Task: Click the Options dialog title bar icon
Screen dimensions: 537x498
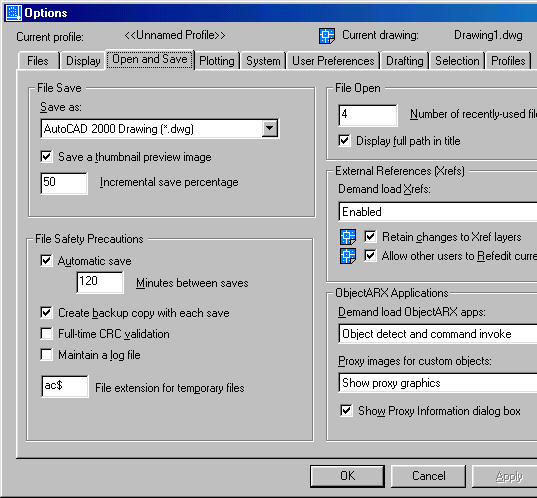Action: [x=13, y=13]
